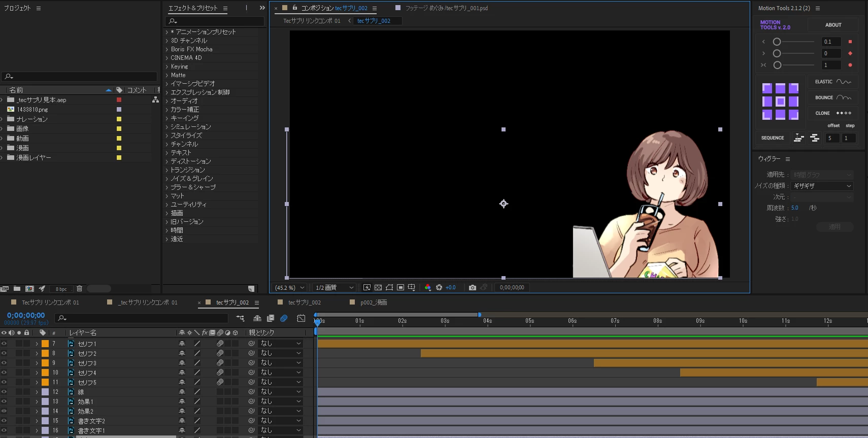868x438 pixels.
Task: Switch to Tecサプリ リンクコンポ 01 timeline tab
Action: tap(50, 302)
